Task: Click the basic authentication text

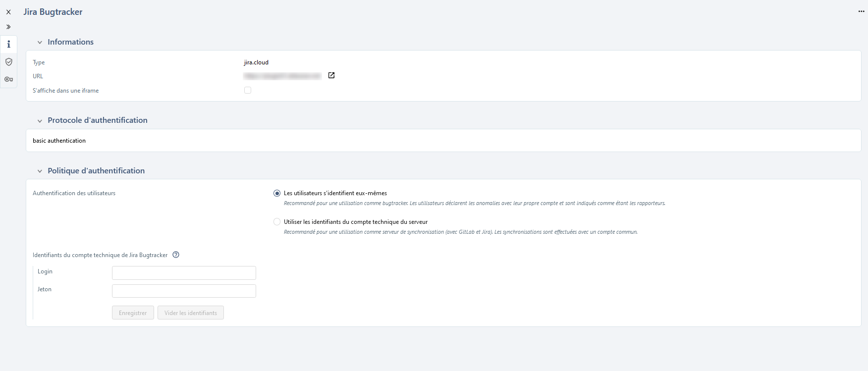Action: point(59,141)
